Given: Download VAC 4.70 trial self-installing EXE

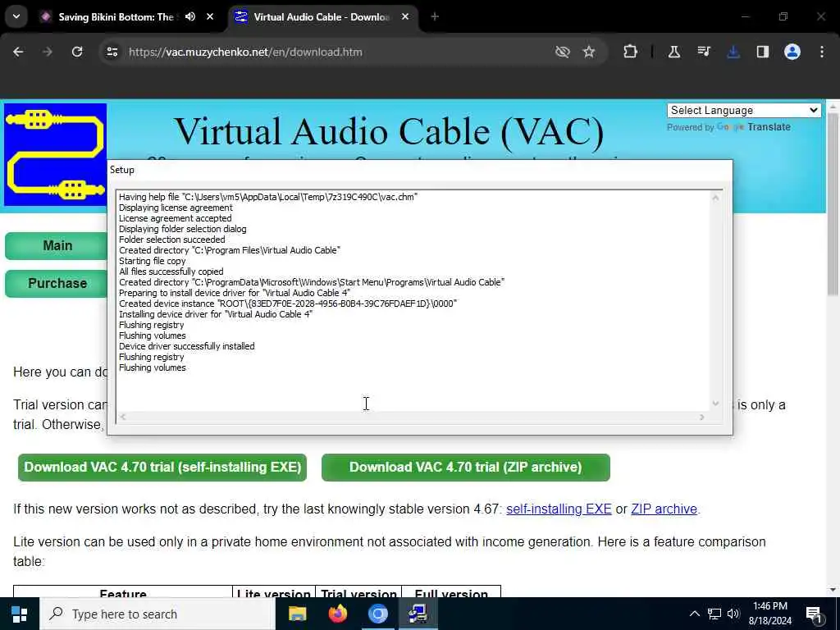Looking at the screenshot, I should point(162,467).
